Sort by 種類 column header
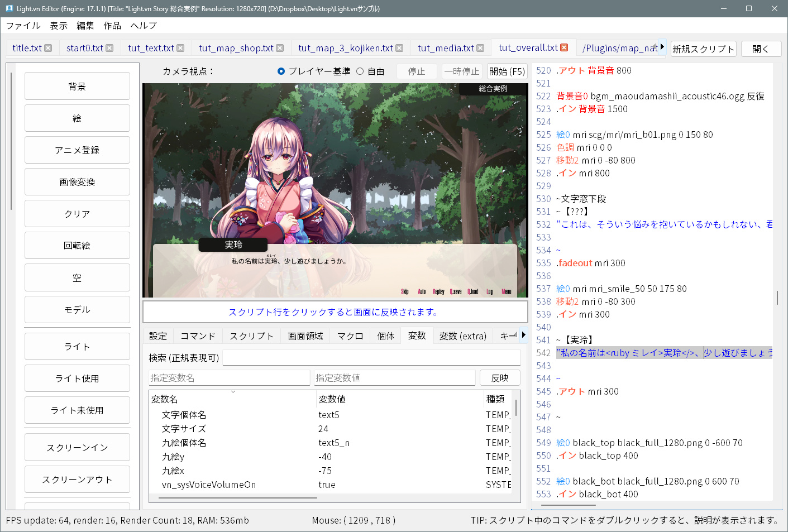Viewport: 788px width, 532px height. coord(498,399)
